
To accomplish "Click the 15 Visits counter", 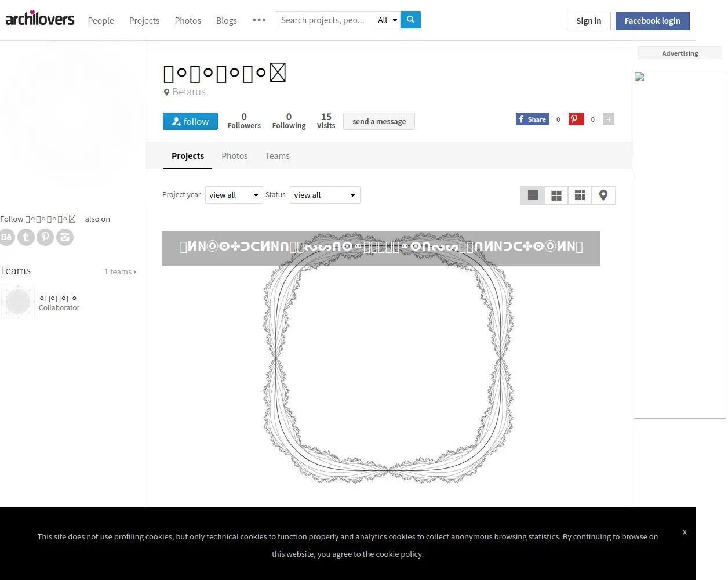I will [326, 121].
